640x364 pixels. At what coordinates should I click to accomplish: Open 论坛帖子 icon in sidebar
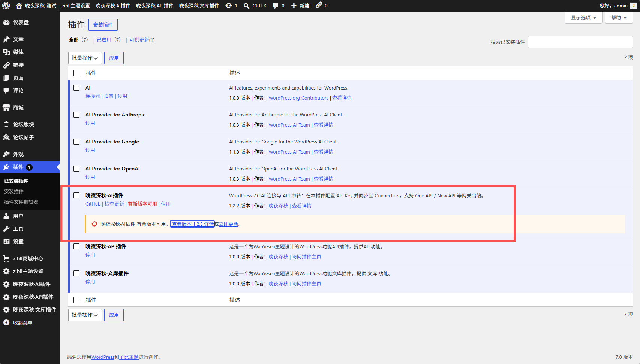tap(6, 137)
